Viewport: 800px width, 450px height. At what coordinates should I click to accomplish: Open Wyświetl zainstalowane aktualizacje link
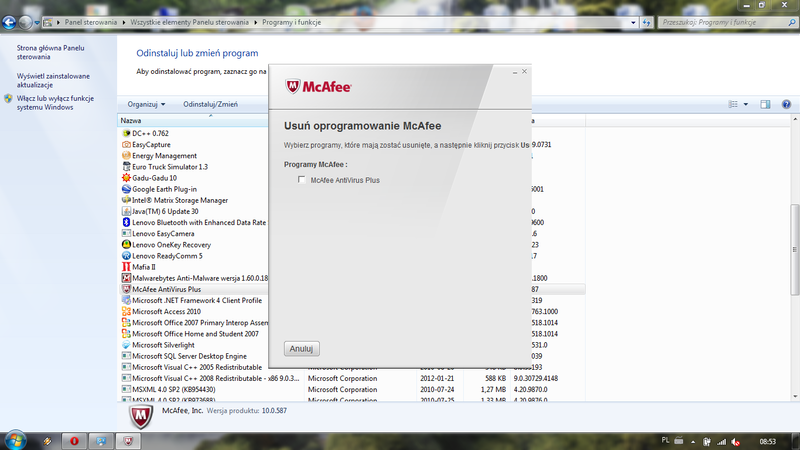[x=53, y=80]
